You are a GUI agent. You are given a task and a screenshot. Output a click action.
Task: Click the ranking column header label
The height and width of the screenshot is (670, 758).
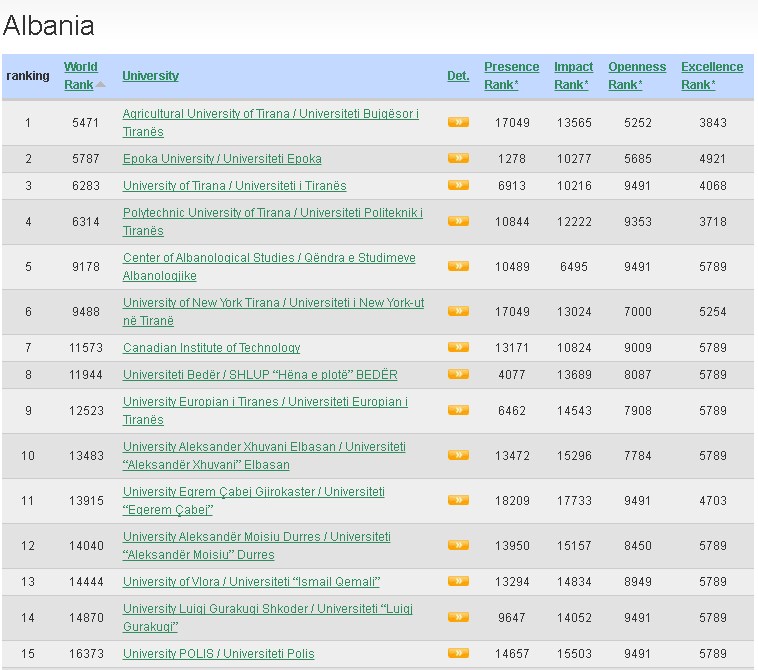coord(28,76)
